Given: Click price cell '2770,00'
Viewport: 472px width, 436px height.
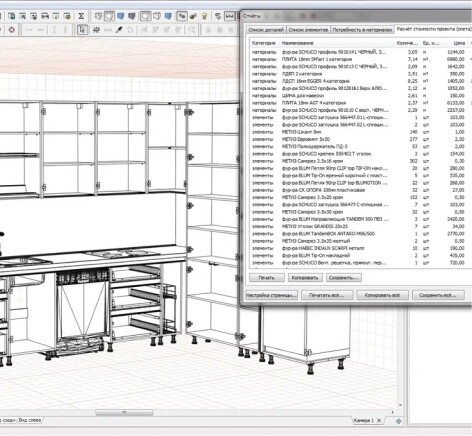Looking at the screenshot, I should 456,234.
